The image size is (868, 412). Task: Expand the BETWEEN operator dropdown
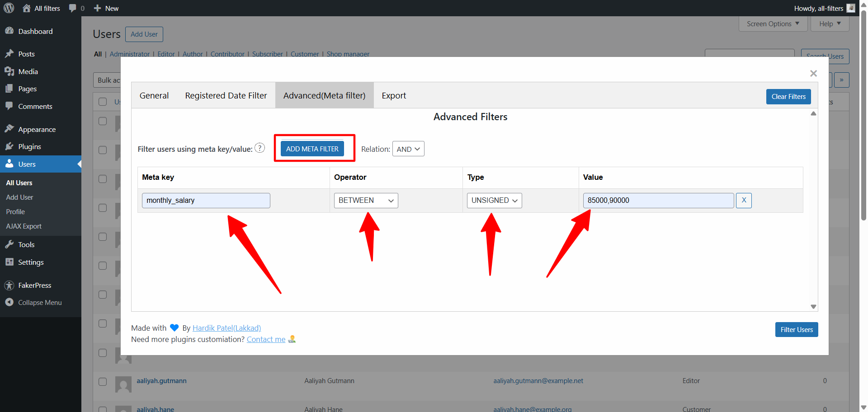(x=366, y=201)
